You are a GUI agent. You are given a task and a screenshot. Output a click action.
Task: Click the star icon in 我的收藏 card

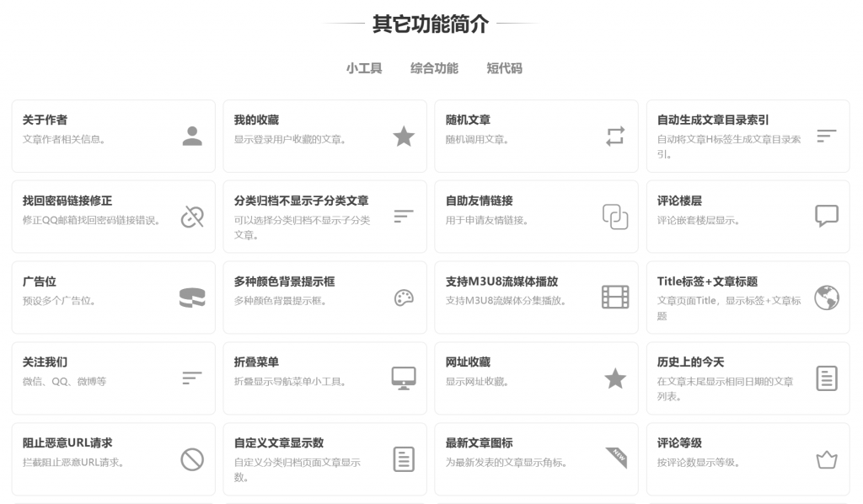[404, 136]
